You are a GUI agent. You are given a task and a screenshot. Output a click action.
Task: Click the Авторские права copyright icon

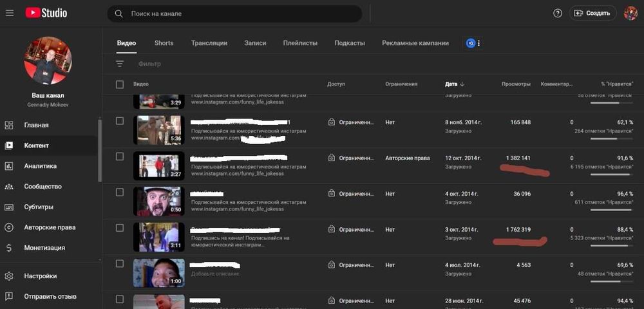[x=9, y=227]
